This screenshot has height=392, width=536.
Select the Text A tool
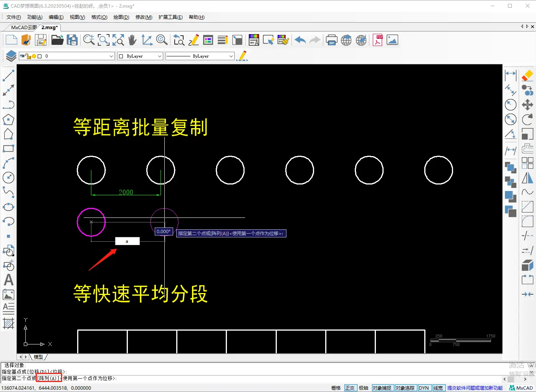pyautogui.click(x=8, y=280)
